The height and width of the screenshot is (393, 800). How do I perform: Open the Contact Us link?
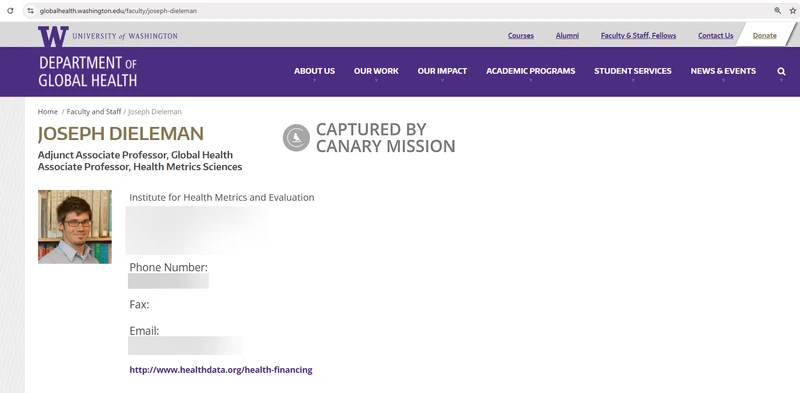[x=715, y=36]
